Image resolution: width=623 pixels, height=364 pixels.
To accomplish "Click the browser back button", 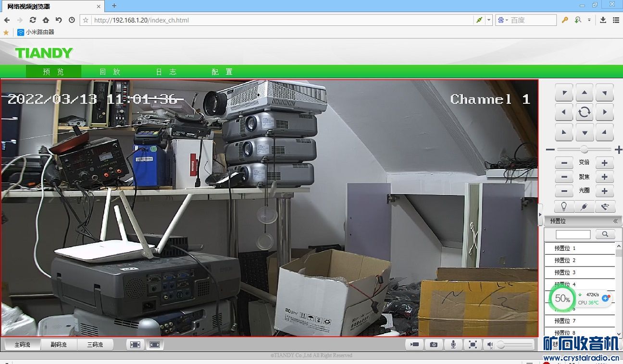I will click(7, 20).
